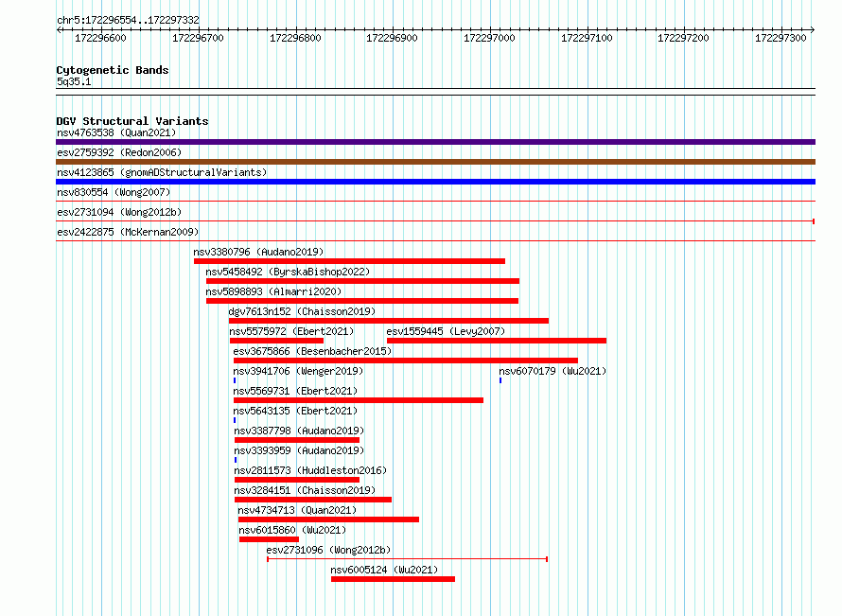The image size is (842, 616).
Task: Open nsv5898893 (Almarri2020) variant label
Action: click(x=273, y=291)
